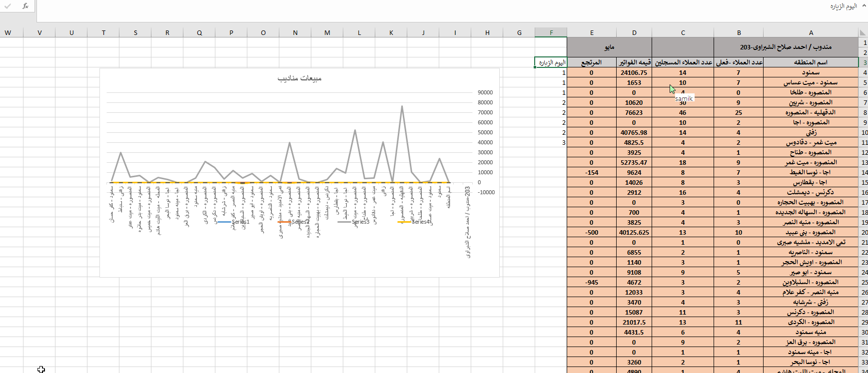Screen dimensions: 868x373
Task: Select column W header
Action: click(x=7, y=32)
